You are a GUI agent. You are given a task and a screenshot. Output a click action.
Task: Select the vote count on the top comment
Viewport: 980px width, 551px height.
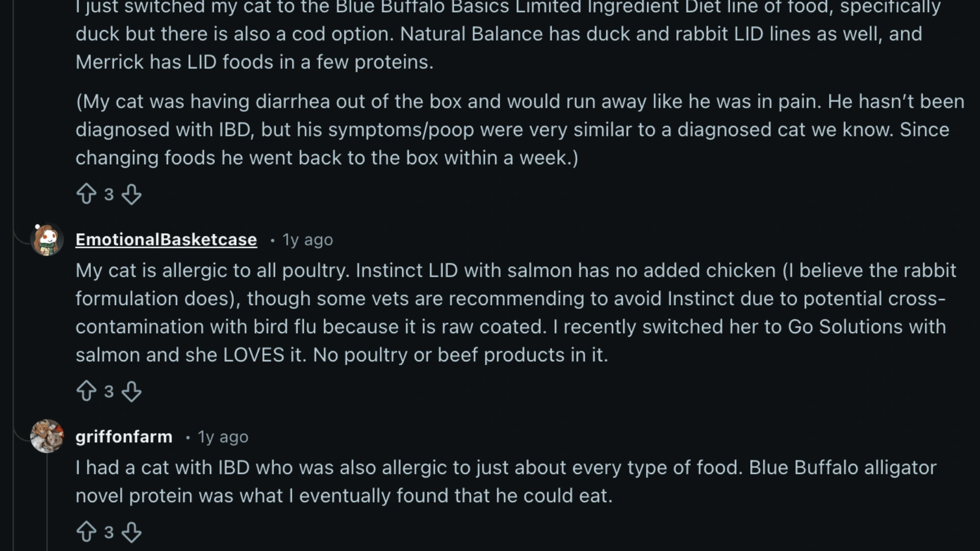pos(109,193)
